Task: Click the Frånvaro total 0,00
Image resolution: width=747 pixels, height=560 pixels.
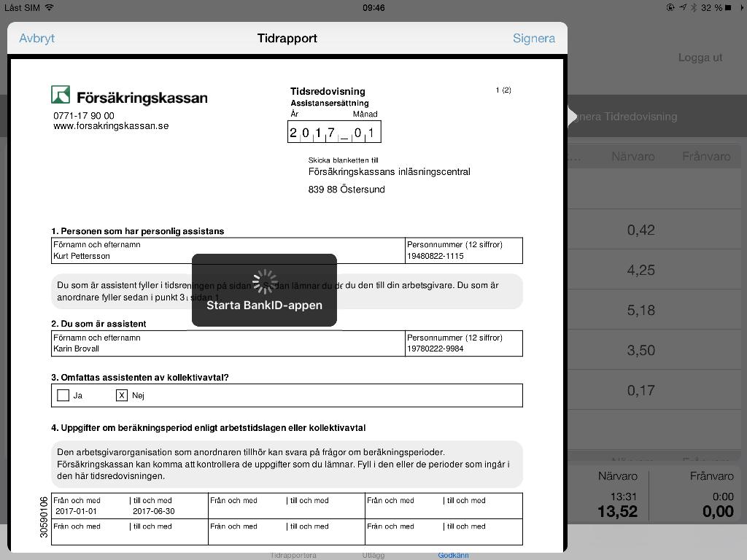Action: click(x=718, y=511)
